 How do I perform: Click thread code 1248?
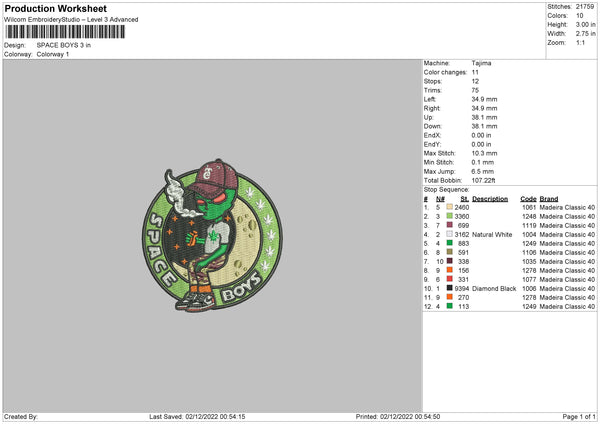529,216
